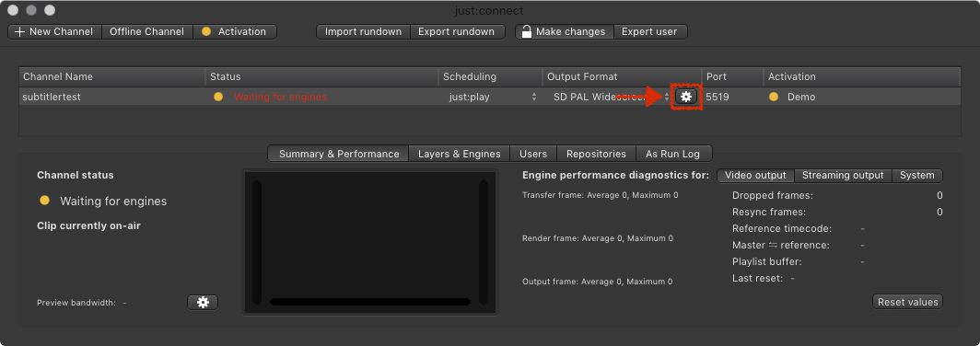Click the Output Format column header

point(622,76)
